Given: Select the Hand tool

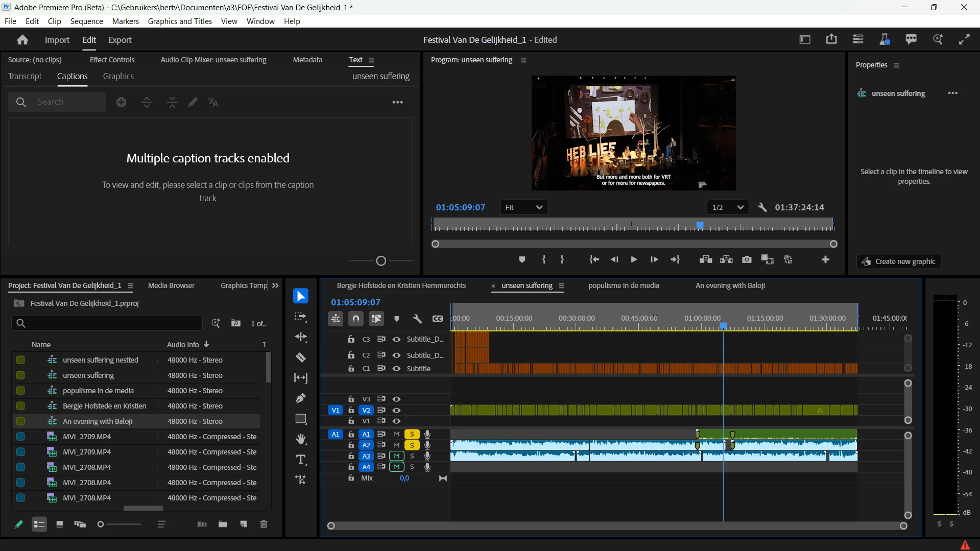Looking at the screenshot, I should (x=301, y=439).
